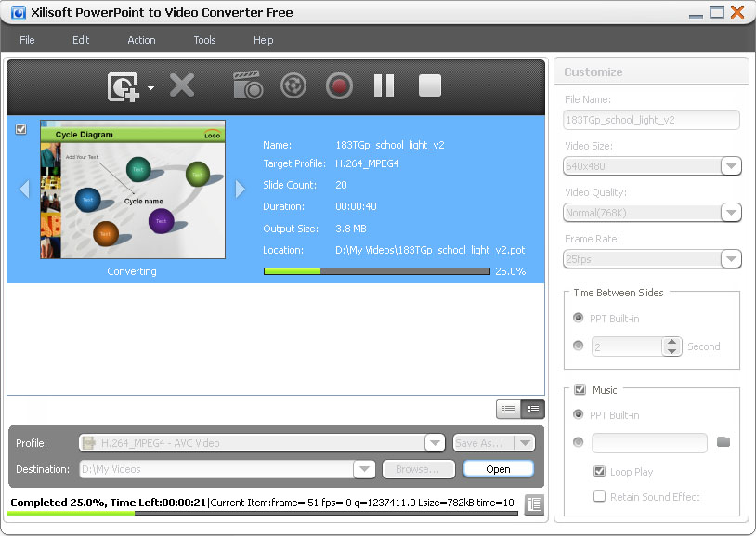Image resolution: width=756 pixels, height=536 pixels.
Task: Click the Remove file X icon
Action: point(182,86)
